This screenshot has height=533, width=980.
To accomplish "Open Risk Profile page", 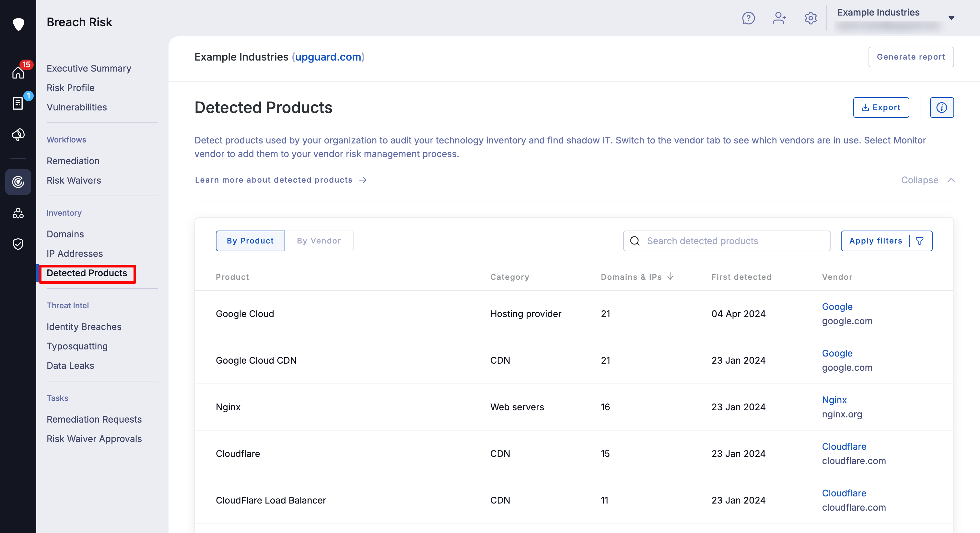I will pyautogui.click(x=71, y=88).
